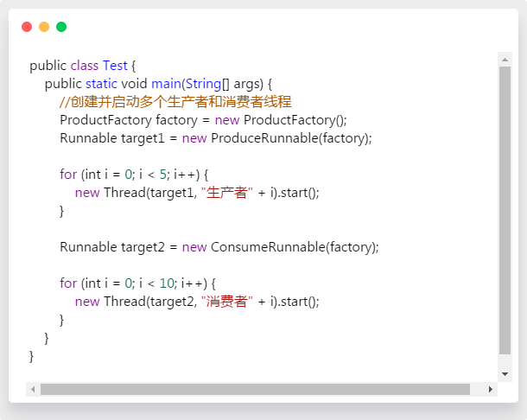The width and height of the screenshot is (527, 420).
Task: Click "target1" variable declaration
Action: tap(143, 138)
